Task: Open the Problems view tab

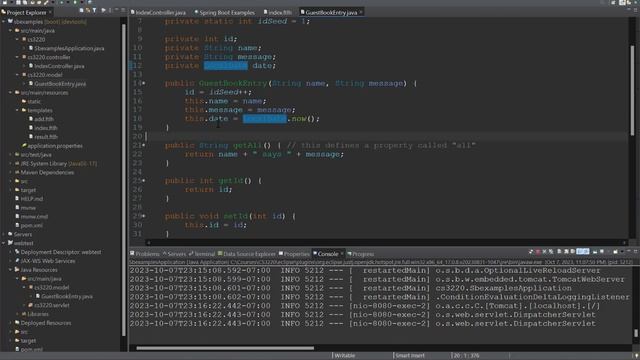Action: [145, 254]
